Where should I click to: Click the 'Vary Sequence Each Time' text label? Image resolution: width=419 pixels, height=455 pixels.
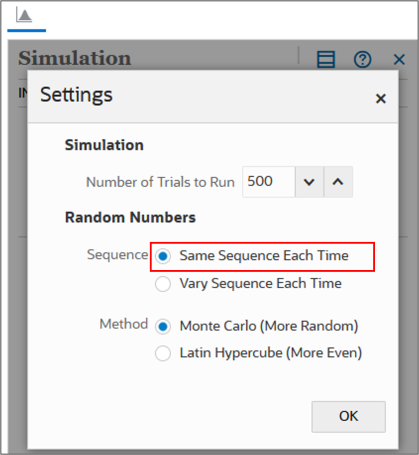pos(261,284)
